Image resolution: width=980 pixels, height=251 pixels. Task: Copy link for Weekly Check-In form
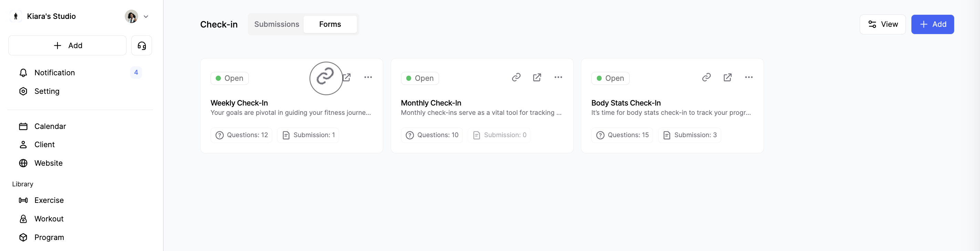coord(326,77)
